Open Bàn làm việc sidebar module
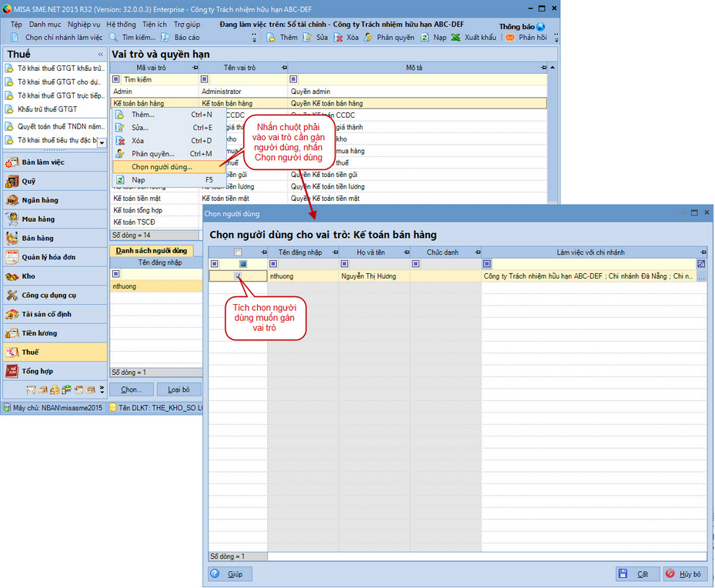 pos(55,162)
